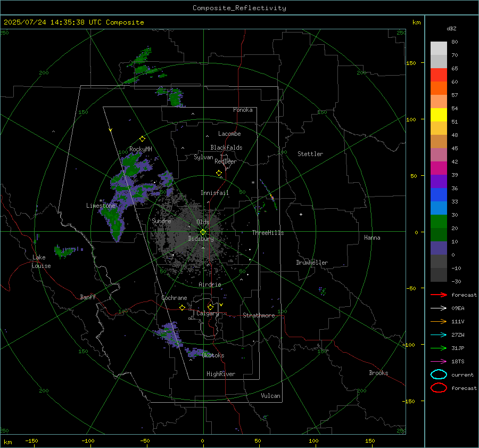
Task: Click the white 09EA arrow icon
Action: [439, 308]
